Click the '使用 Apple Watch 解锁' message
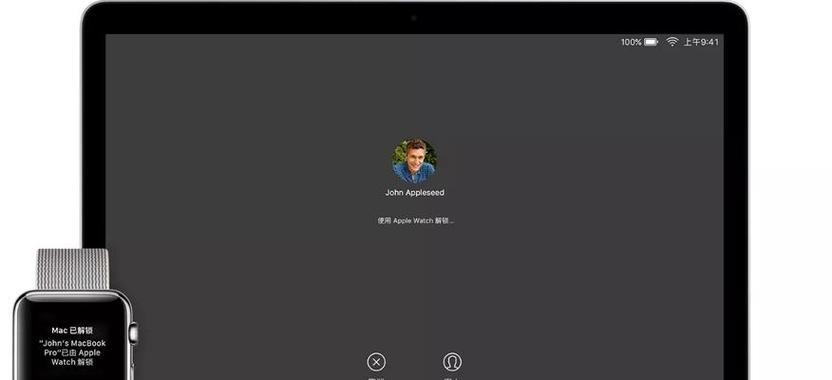Viewport: 832px width, 380px height. [x=415, y=221]
